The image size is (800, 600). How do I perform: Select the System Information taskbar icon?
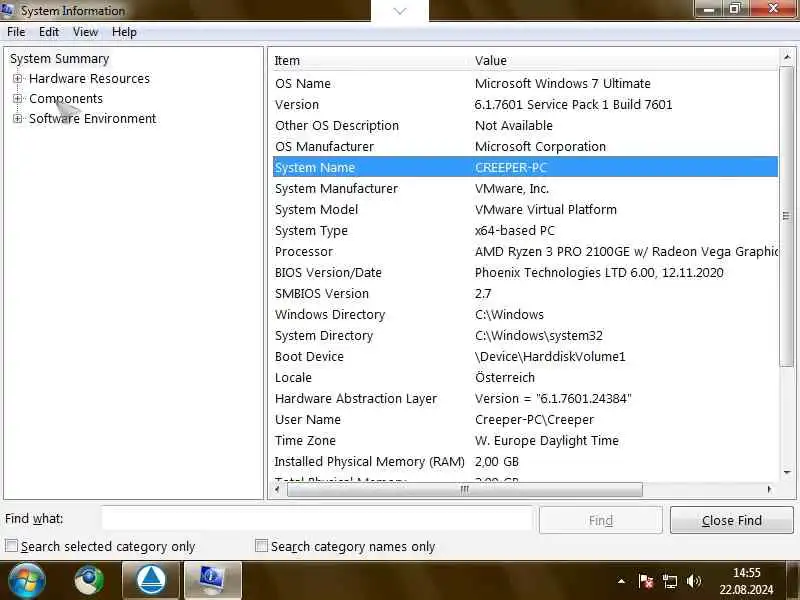(212, 581)
